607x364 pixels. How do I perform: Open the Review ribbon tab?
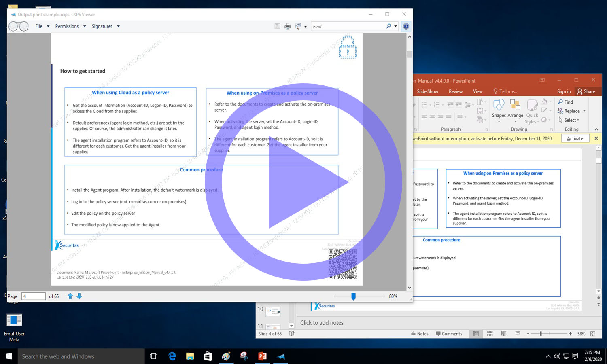pos(455,91)
